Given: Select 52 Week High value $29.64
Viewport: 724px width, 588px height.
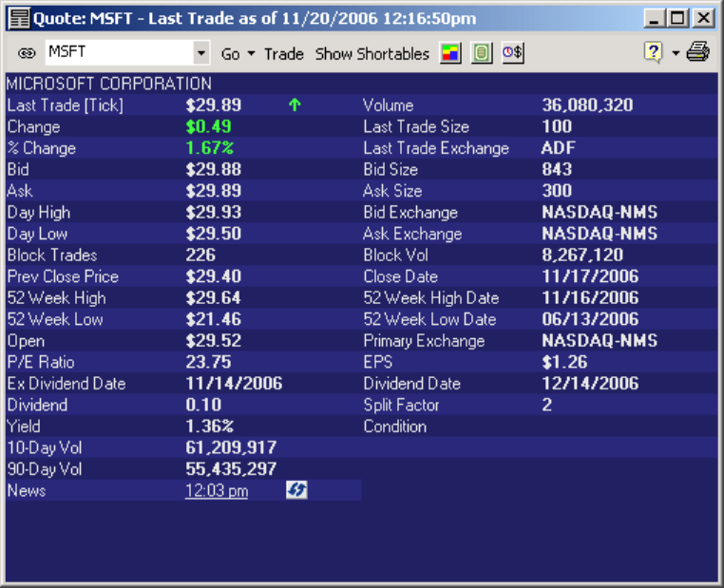Looking at the screenshot, I should tap(214, 297).
